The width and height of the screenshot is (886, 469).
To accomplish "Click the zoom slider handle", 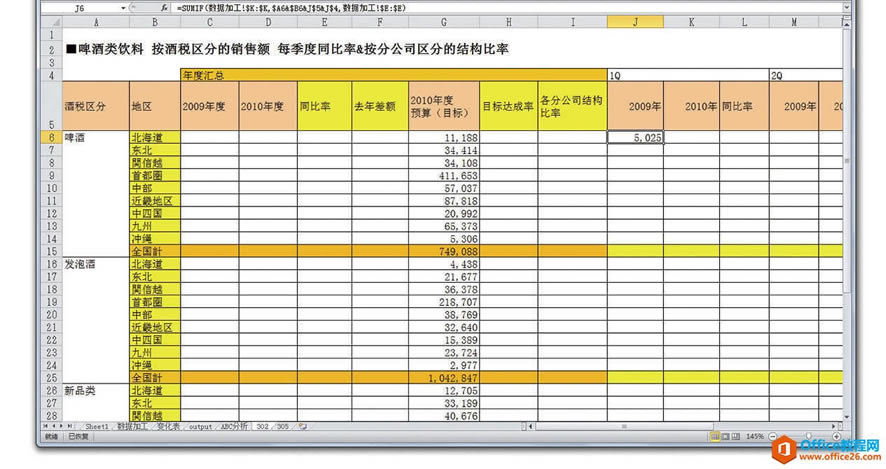I will click(809, 437).
